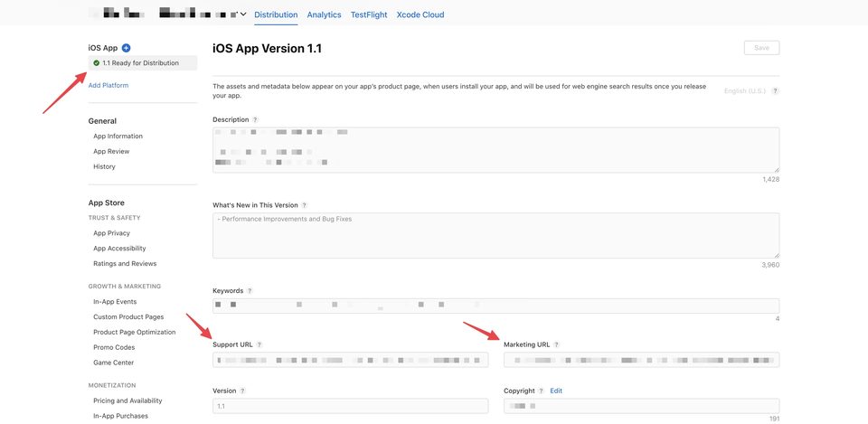Open help icon next to English (U.S.)

click(x=776, y=90)
